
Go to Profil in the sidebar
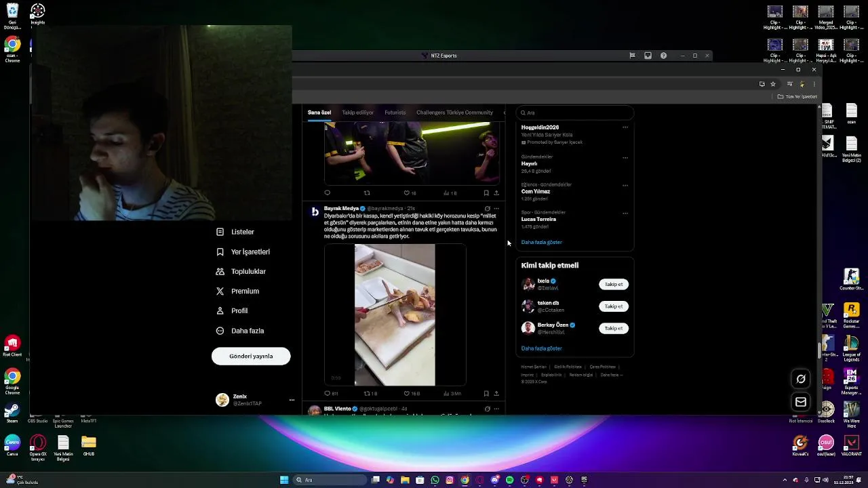(232, 310)
